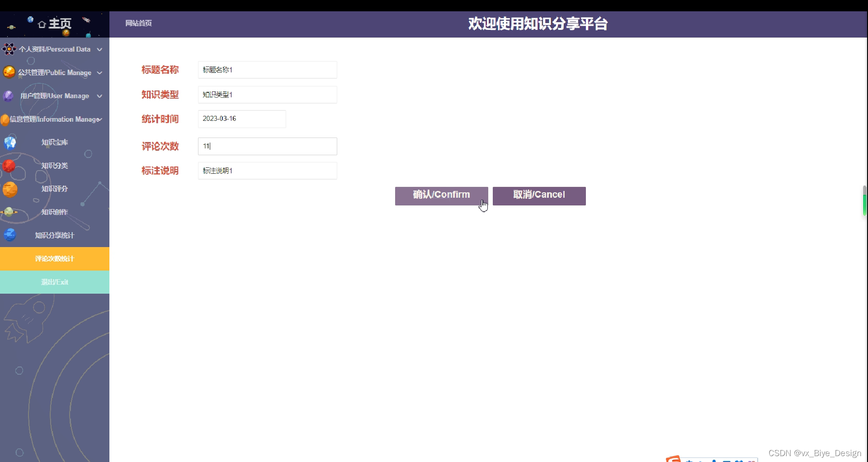This screenshot has width=868, height=462.
Task: Focus the 标题名称 input field
Action: click(267, 70)
